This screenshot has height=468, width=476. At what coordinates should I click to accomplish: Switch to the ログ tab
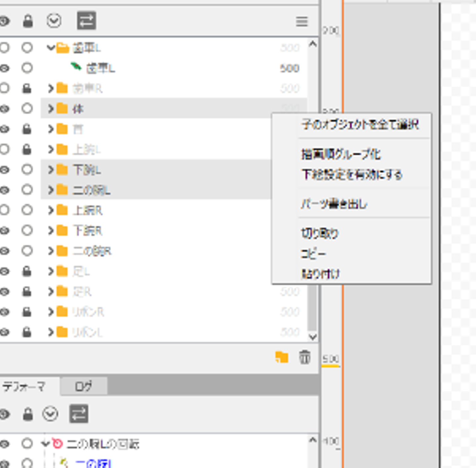(84, 386)
